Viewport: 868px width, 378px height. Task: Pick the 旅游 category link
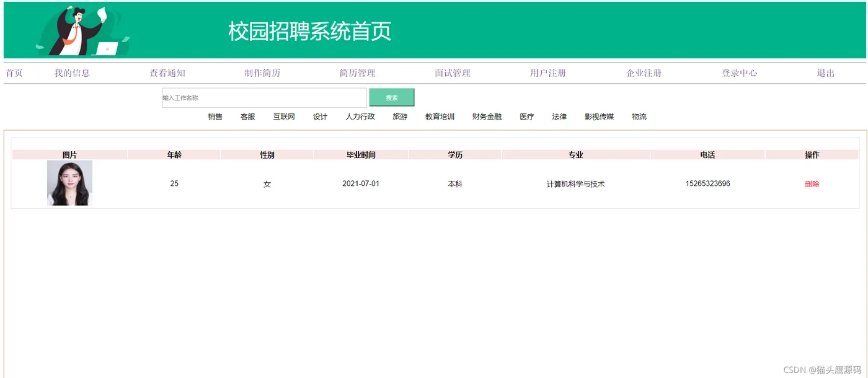[x=400, y=116]
